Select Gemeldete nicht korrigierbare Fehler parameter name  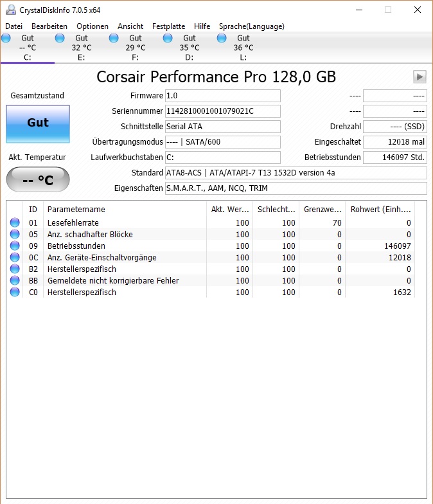click(x=113, y=280)
